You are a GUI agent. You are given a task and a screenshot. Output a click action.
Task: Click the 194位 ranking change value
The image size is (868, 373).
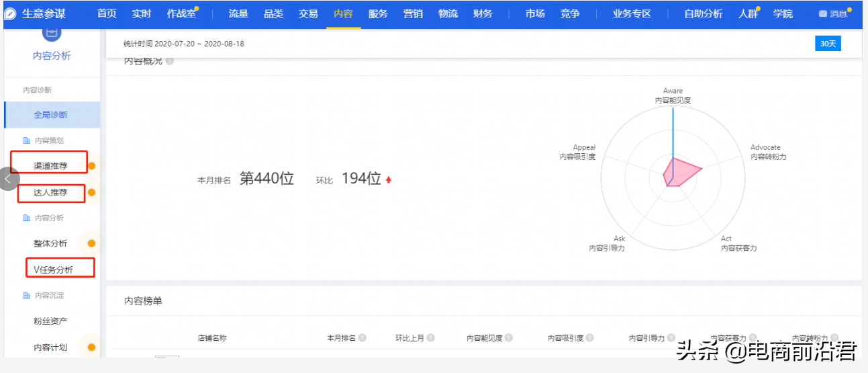[x=361, y=179]
